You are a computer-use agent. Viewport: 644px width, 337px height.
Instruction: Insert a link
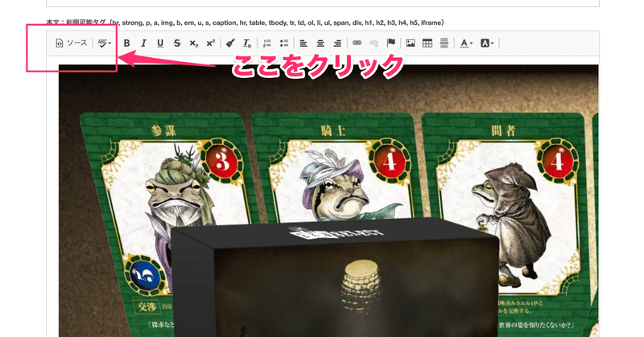click(357, 43)
